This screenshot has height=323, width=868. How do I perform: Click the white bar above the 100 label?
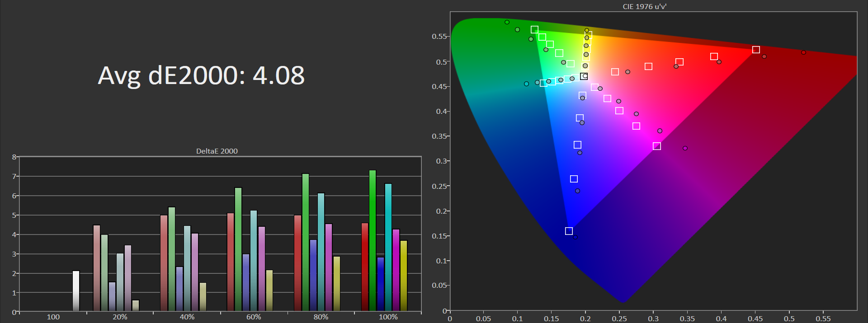click(76, 291)
